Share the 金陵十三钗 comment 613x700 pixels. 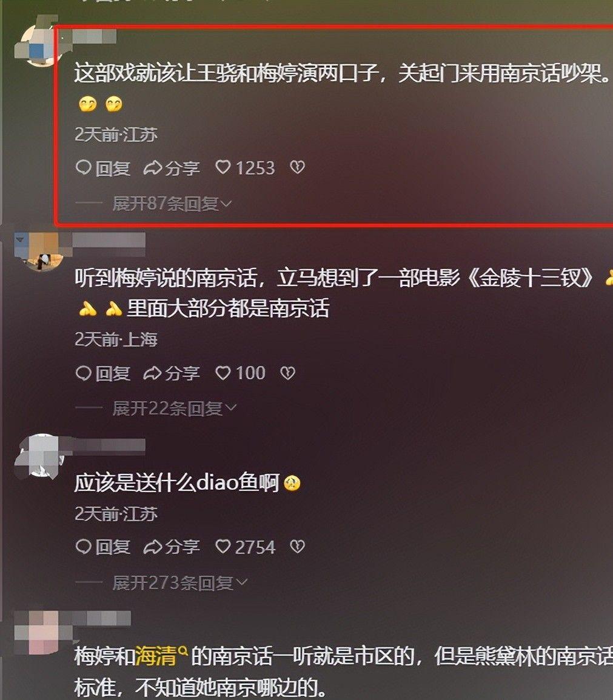coord(172,373)
